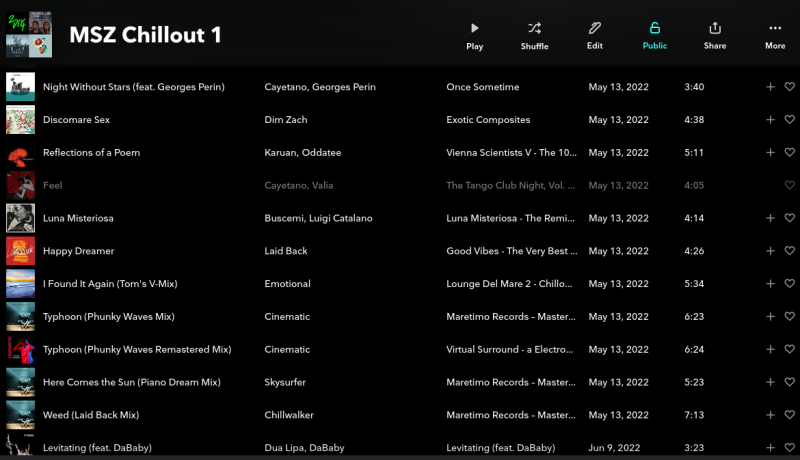This screenshot has width=800, height=460.
Task: Open album Once Sometime
Action: coord(483,87)
